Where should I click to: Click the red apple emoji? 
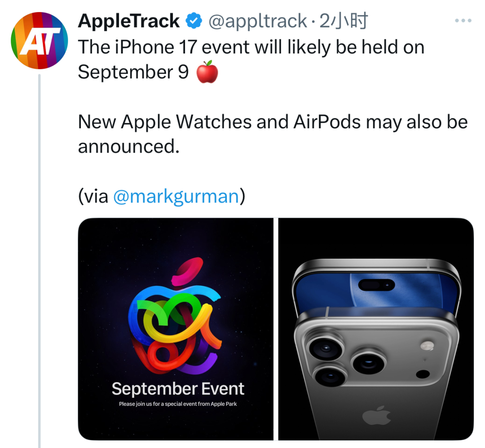pos(207,72)
